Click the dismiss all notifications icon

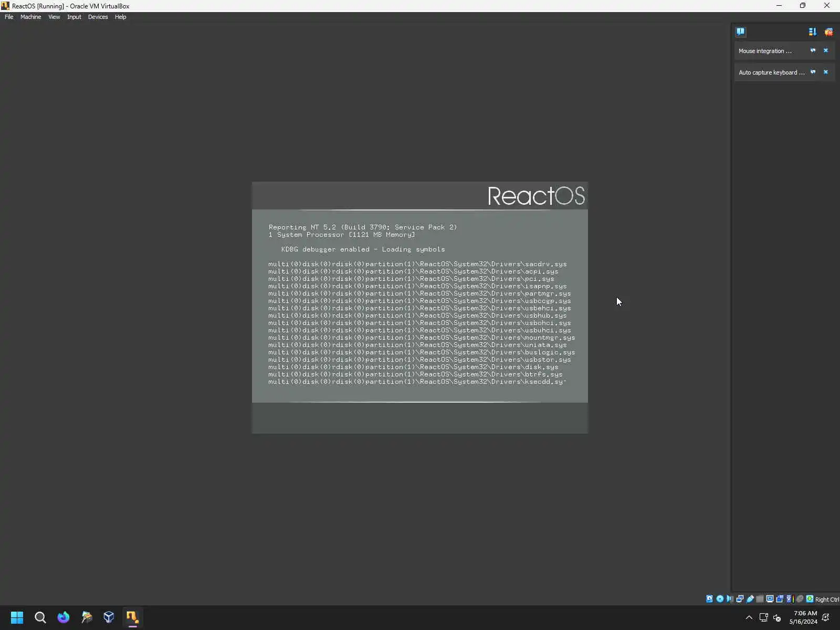point(828,32)
